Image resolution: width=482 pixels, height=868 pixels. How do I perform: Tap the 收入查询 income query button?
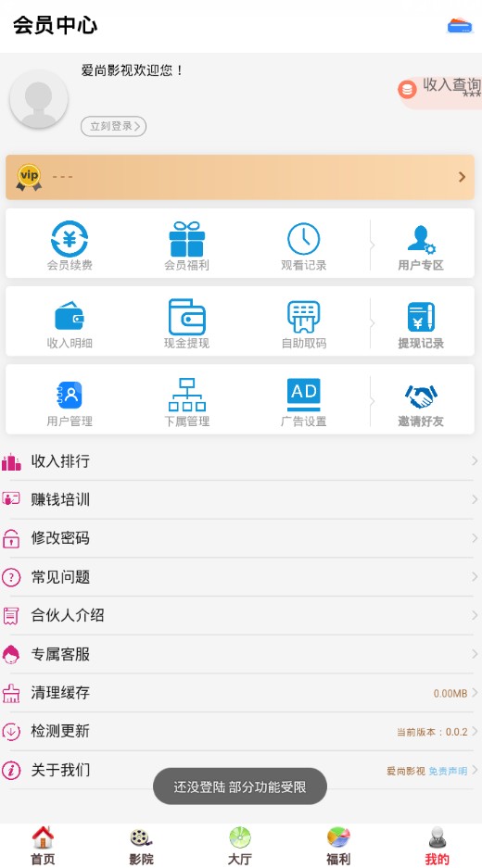[440, 93]
